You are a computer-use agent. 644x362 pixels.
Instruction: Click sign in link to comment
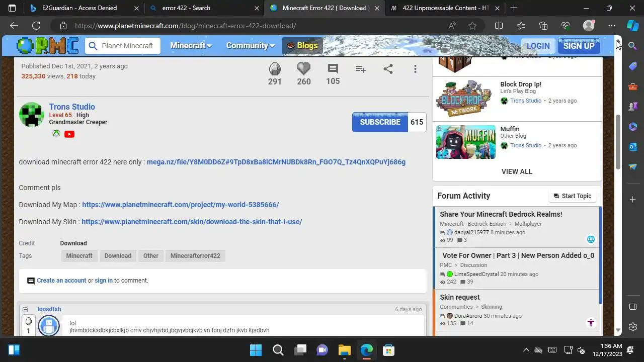[x=104, y=281]
